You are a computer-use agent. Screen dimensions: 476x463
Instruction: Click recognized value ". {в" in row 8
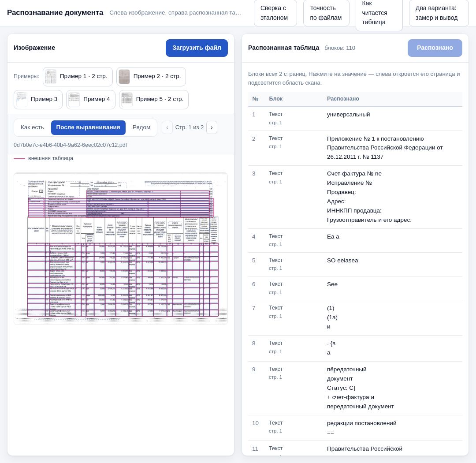pos(331,344)
